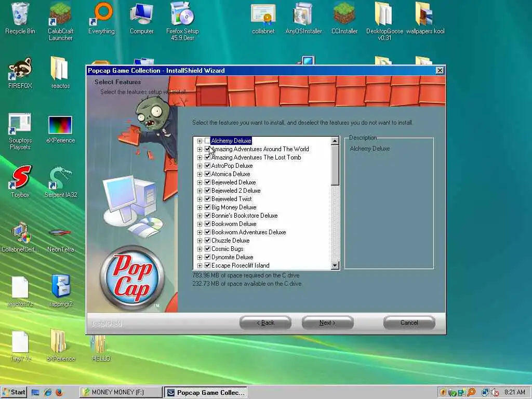
Task: Cancel the InstallShield wizard
Action: click(x=409, y=323)
